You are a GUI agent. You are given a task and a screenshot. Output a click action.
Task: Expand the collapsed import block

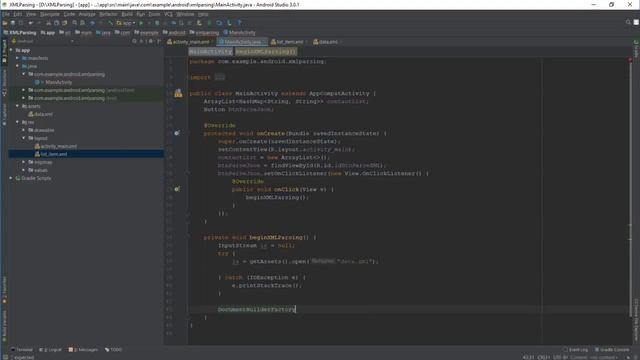[220, 77]
